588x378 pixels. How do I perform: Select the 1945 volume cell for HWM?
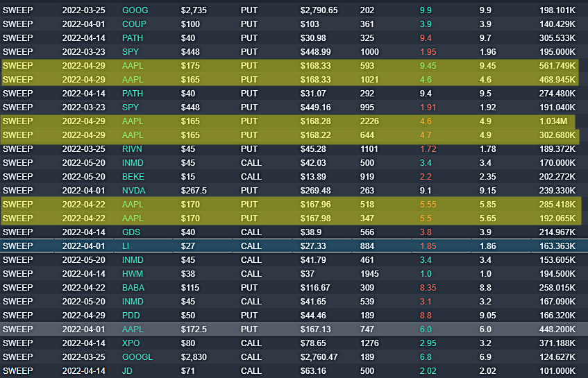click(x=369, y=273)
